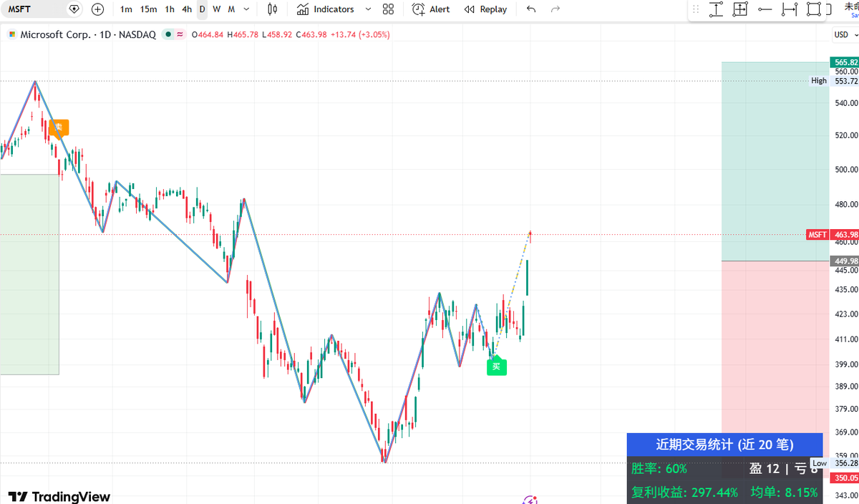Click the green market status dot

tap(168, 34)
